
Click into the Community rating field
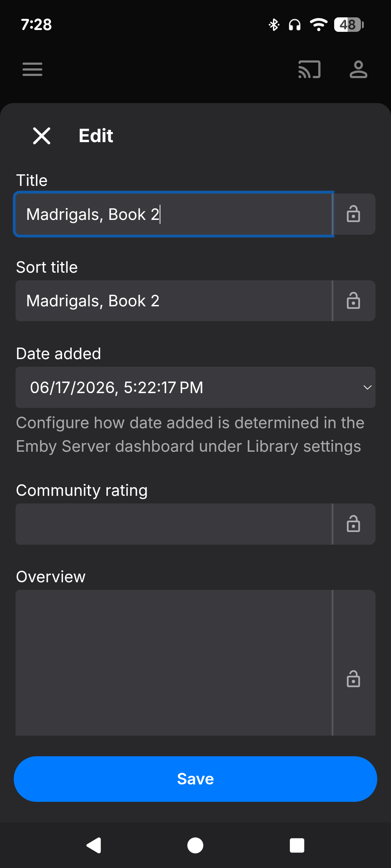click(173, 524)
